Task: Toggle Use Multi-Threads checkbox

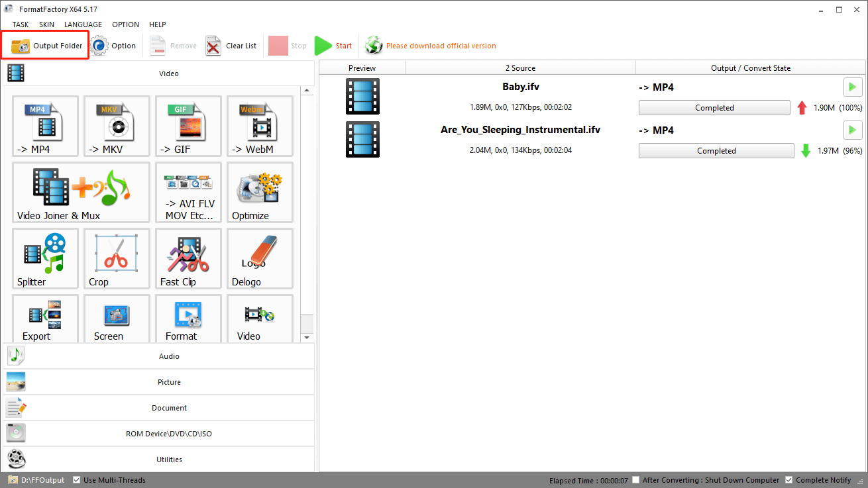Action: click(x=77, y=480)
